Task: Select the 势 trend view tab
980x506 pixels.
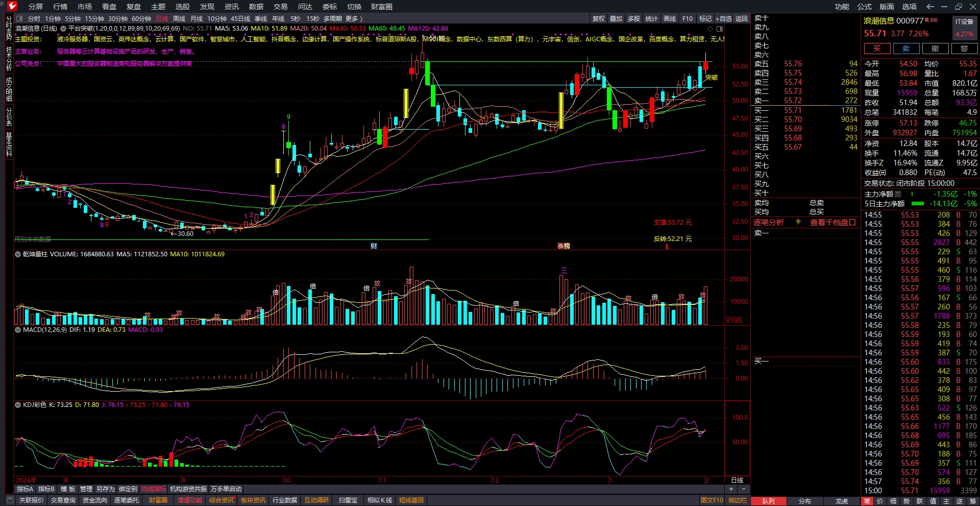Action: [x=906, y=501]
